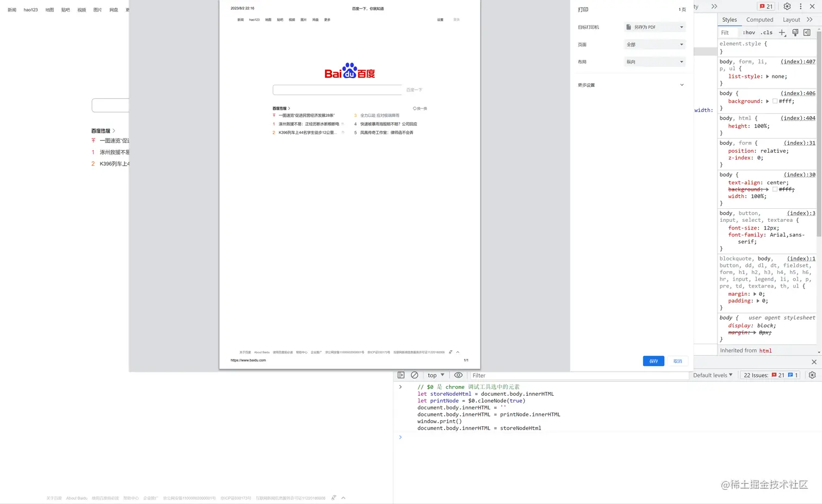Focus the Styles filter input field
This screenshot has height=504, width=822.
click(x=728, y=33)
